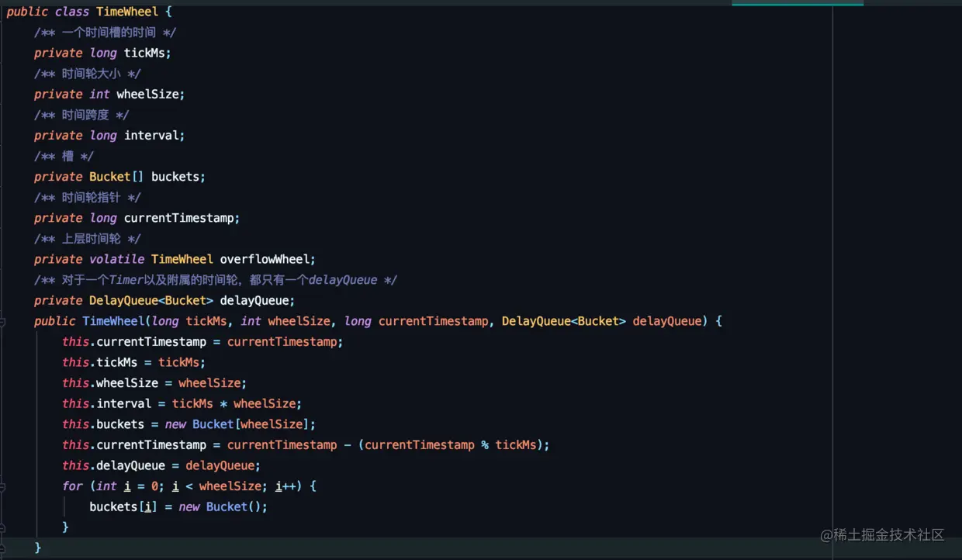Collapse the TimeWheel constructor fold marker

(3, 321)
